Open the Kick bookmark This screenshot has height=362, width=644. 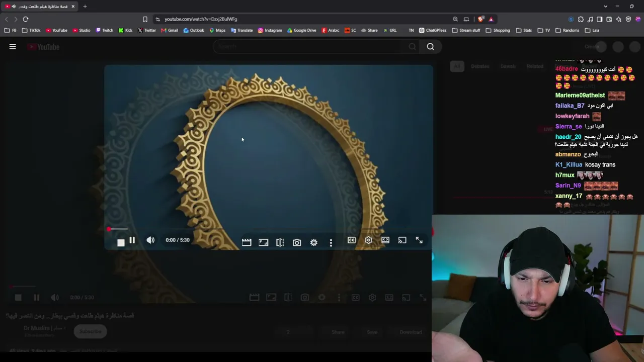(125, 30)
